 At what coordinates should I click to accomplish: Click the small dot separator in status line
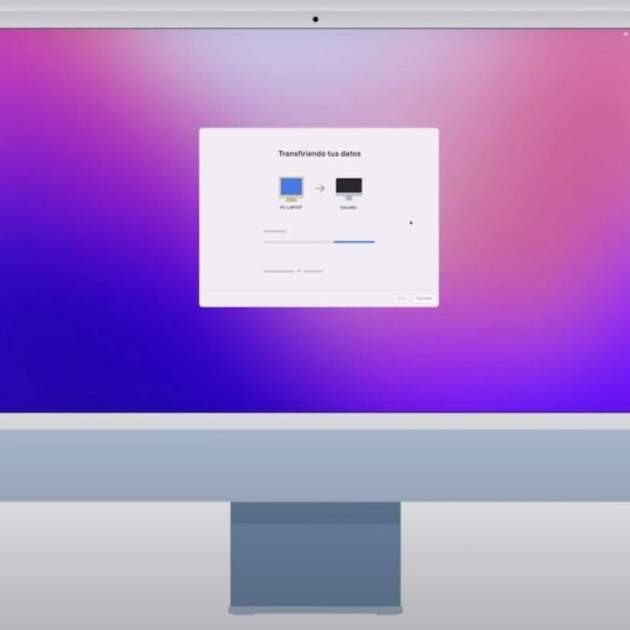tap(298, 271)
